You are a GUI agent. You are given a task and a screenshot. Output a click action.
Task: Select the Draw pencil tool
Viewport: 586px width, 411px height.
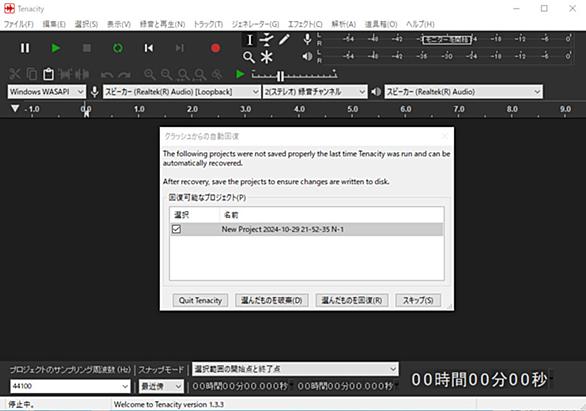(284, 39)
